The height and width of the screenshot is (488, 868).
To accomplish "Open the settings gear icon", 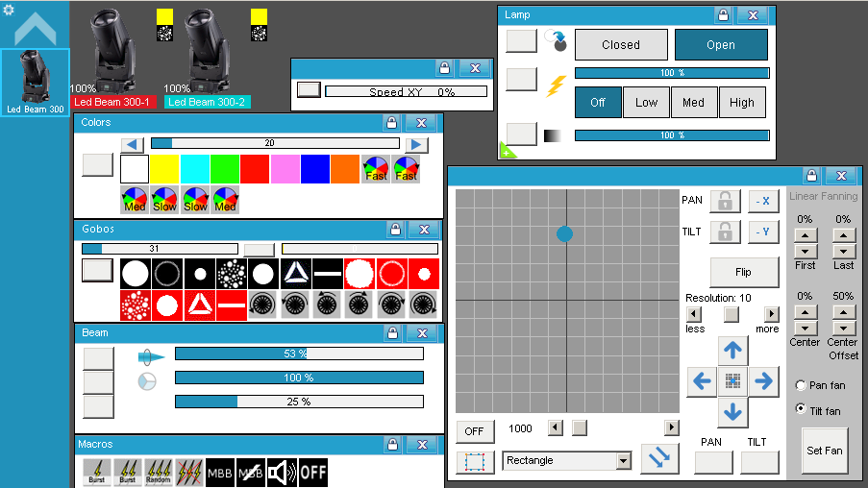I will point(9,10).
